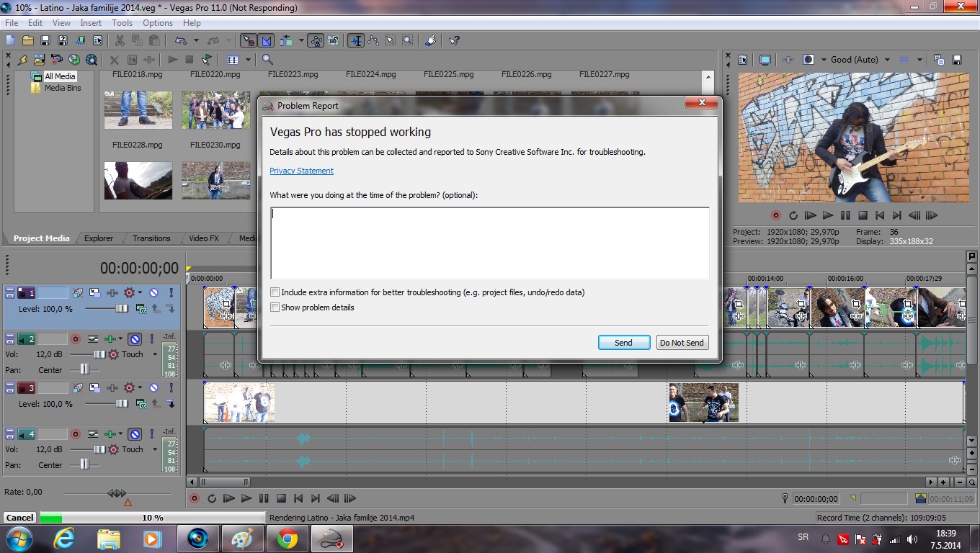Screen dimensions: 980x553
Task: Check the Show problem details box
Action: tap(275, 307)
